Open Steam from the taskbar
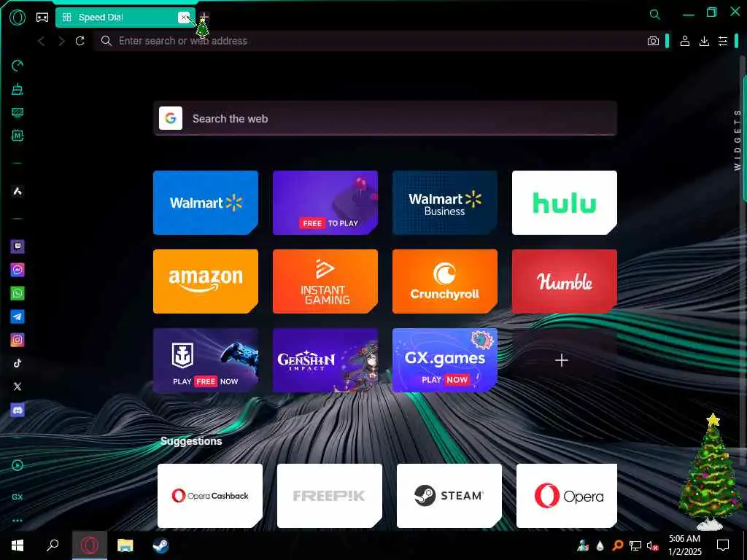The height and width of the screenshot is (560, 747). [160, 545]
